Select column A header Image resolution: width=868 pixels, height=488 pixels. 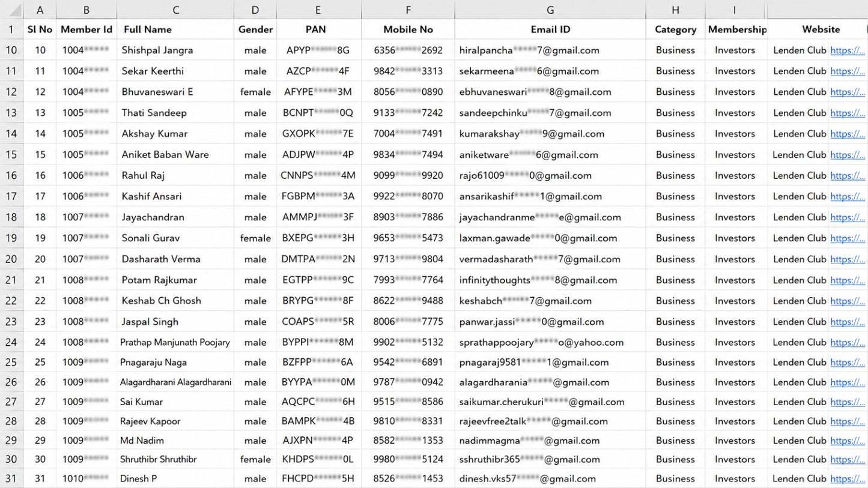[40, 10]
